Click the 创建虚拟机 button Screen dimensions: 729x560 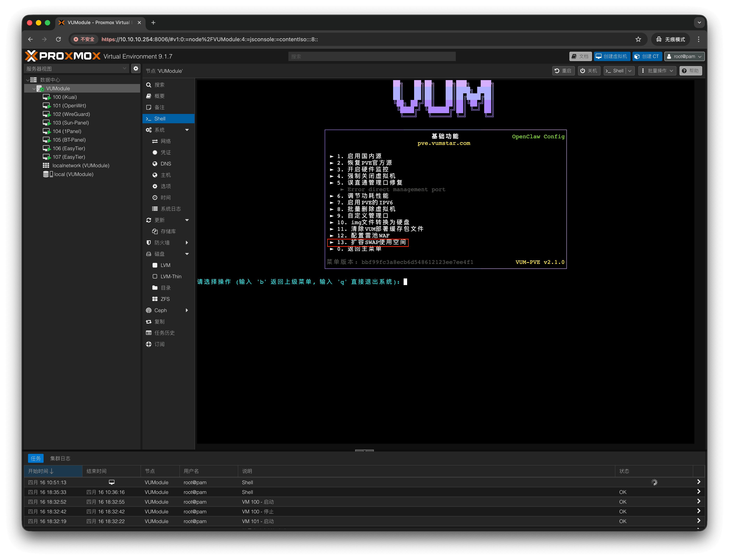[612, 56]
